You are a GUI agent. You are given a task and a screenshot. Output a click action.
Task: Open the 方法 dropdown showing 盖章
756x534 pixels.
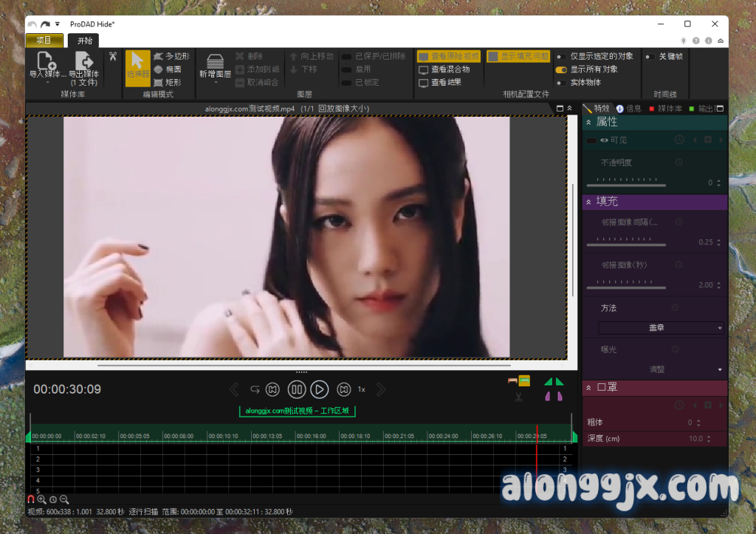point(661,327)
